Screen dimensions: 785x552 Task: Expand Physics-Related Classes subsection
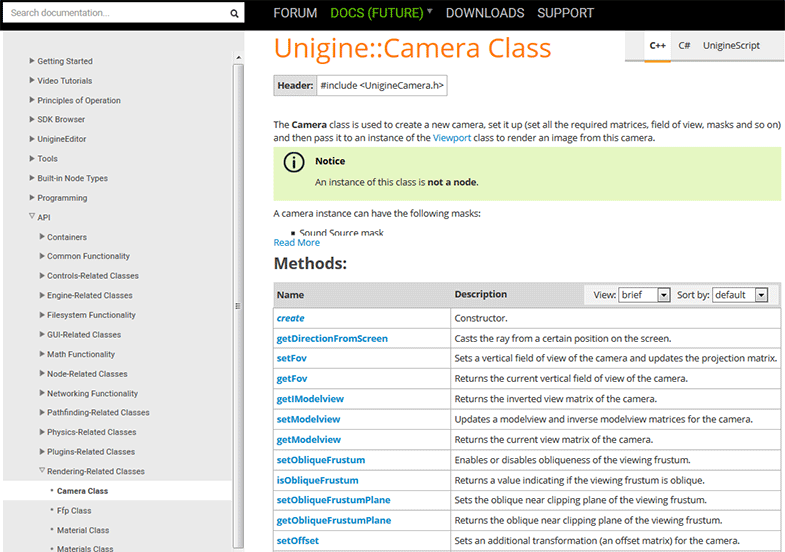pyautogui.click(x=42, y=431)
